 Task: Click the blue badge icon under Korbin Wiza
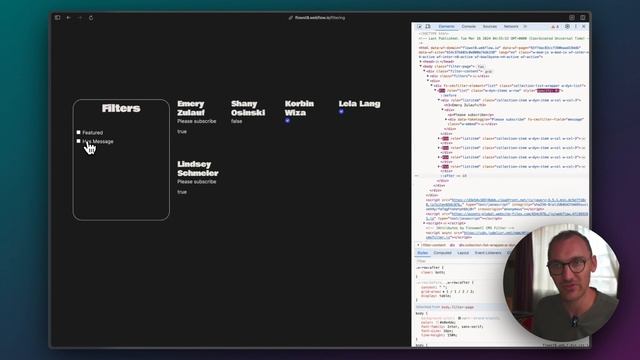(287, 121)
